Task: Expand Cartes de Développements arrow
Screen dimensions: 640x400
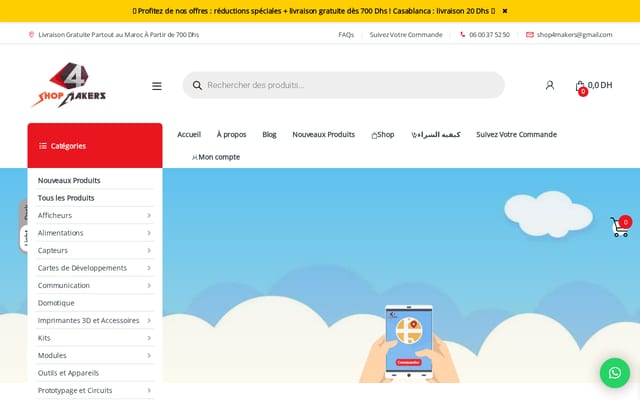Action: coord(149,268)
